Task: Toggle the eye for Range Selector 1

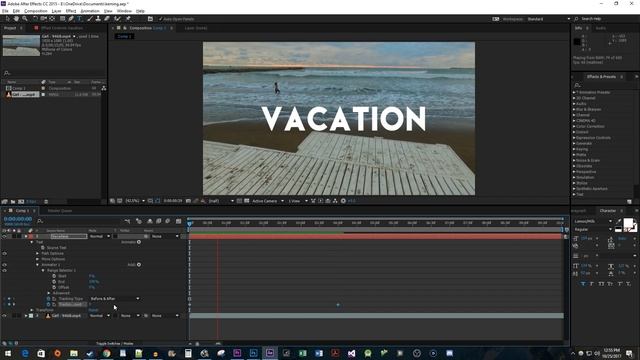Action: [x=4, y=270]
